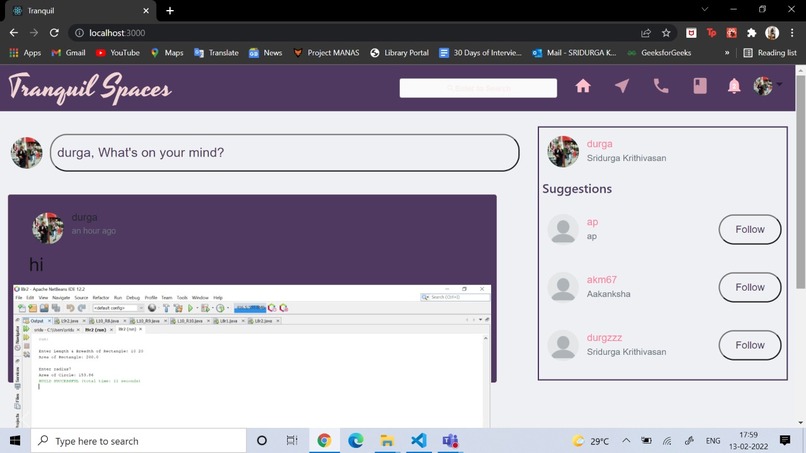Click the share page icon in address bar
This screenshot has width=806, height=453.
(646, 33)
